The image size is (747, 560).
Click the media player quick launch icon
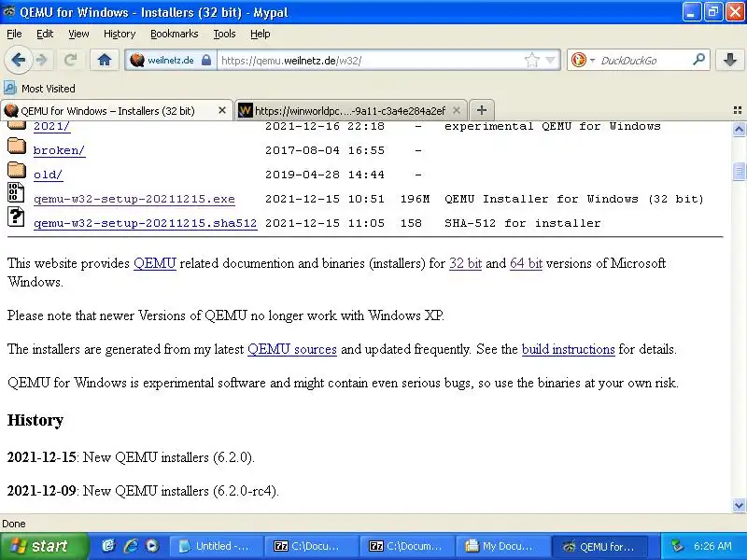click(152, 546)
